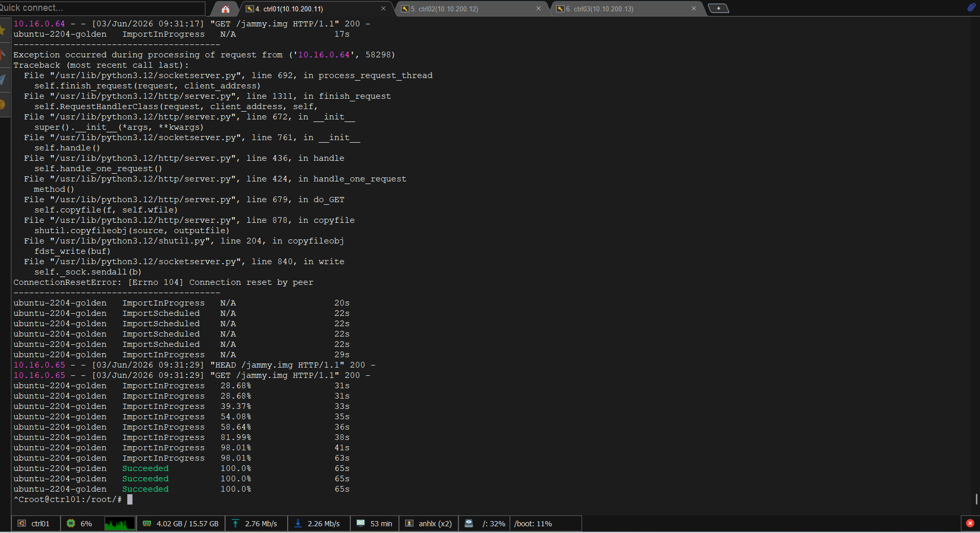Click the ConnectionResetError line in the terminal
The height and width of the screenshot is (533, 980).
point(164,282)
